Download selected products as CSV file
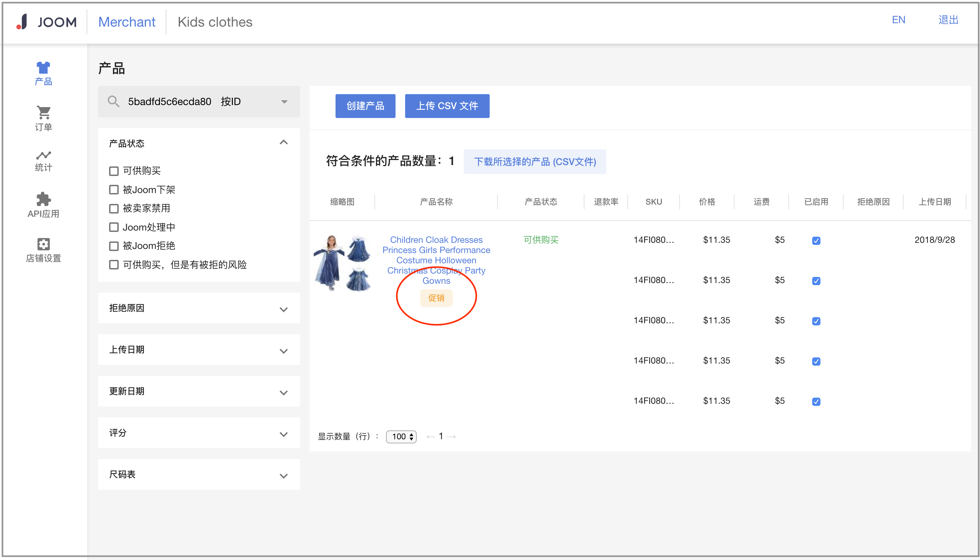The width and height of the screenshot is (980, 560). pos(535,162)
